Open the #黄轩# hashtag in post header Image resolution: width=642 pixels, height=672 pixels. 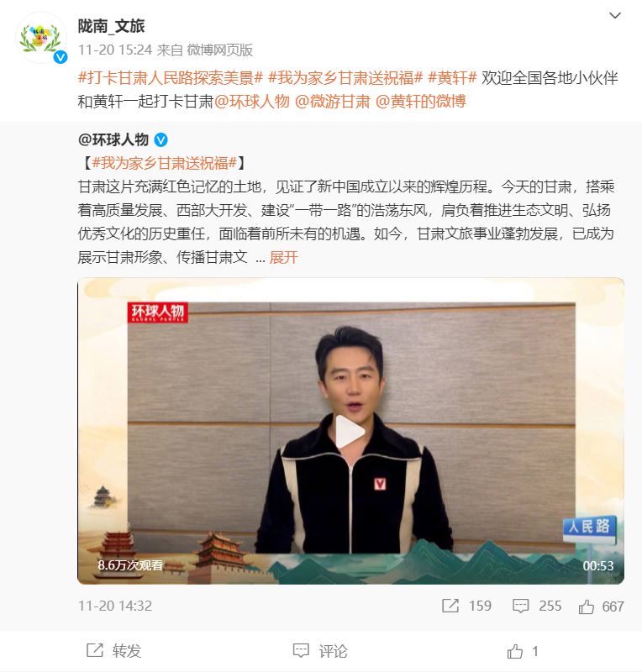click(452, 78)
